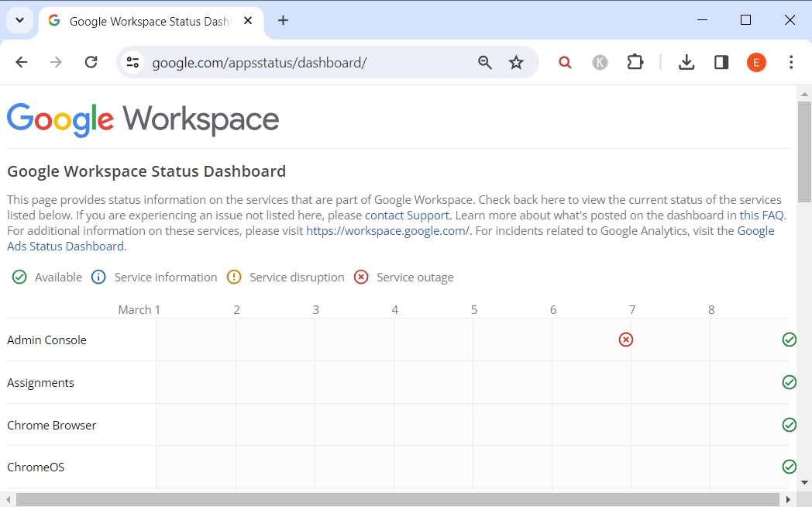The image size is (812, 507).
Task: Reload the status dashboard page
Action: pos(91,63)
